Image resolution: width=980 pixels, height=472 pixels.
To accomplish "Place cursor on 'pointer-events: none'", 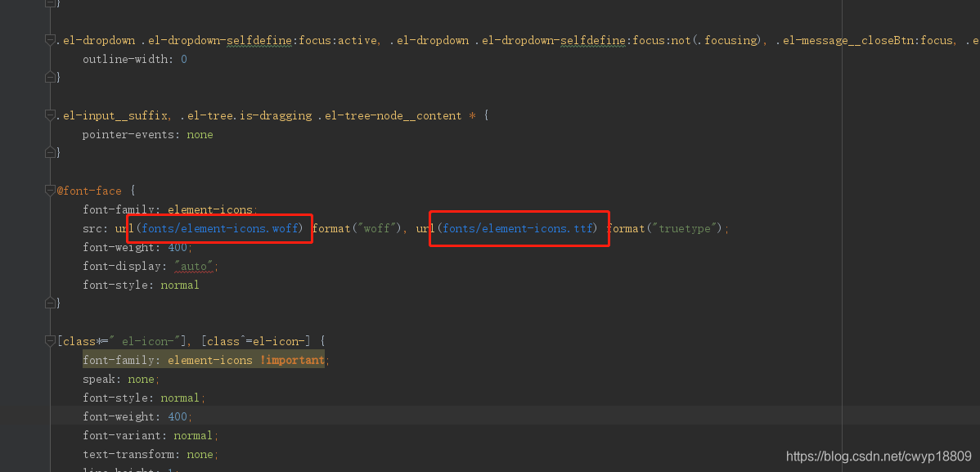I will click(148, 134).
